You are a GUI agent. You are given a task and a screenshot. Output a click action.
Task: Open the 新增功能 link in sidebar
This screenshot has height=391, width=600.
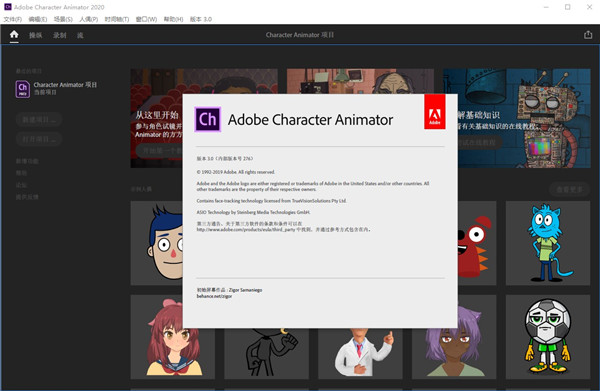[x=27, y=161]
